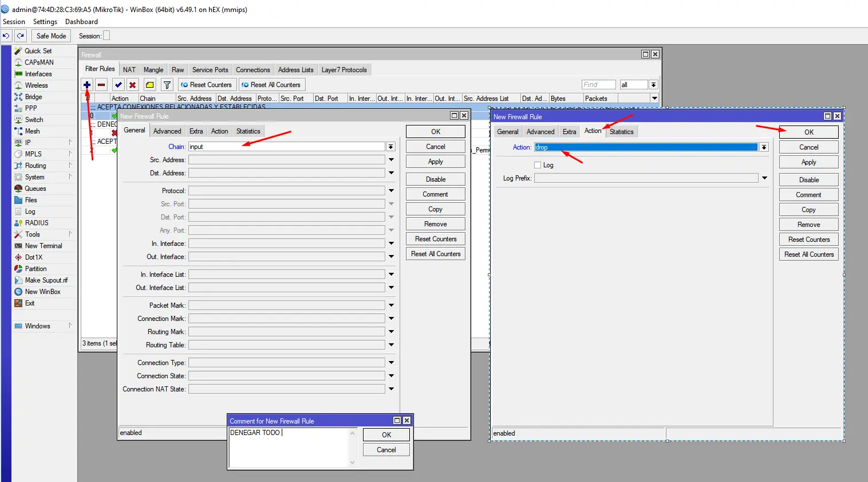Click Disable in the right New Firewall Rule window
The image size is (868, 482).
coord(809,180)
